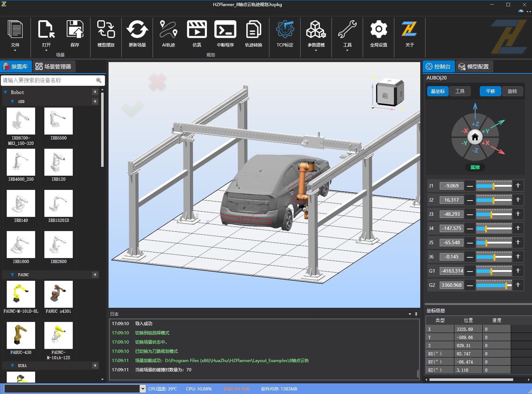Screen dimensions: 532x394
Task: Open the status bar combo box dropdown
Action: (143, 389)
